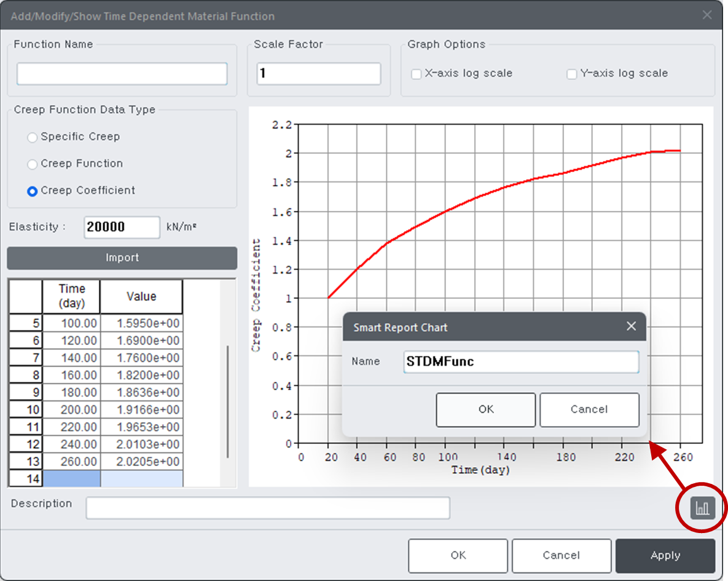Click the Import button
The height and width of the screenshot is (581, 728).
coord(122,258)
